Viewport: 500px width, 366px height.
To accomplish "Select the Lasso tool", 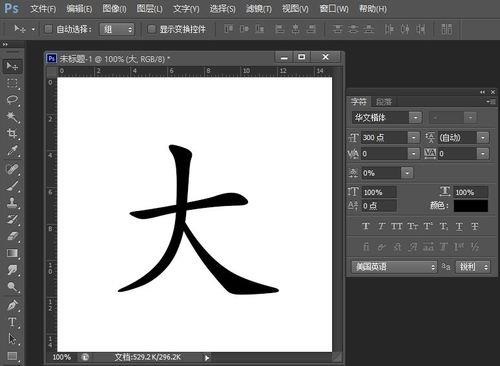I will 12,100.
